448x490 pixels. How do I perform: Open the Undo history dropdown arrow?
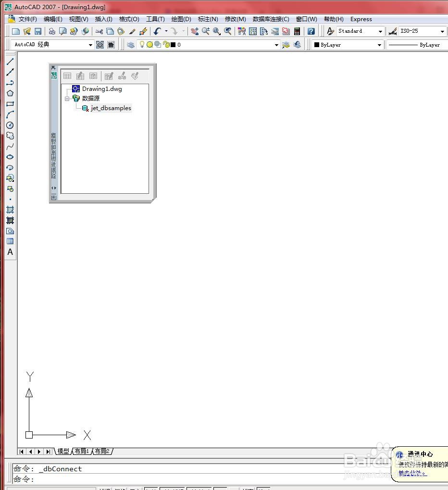point(166,31)
